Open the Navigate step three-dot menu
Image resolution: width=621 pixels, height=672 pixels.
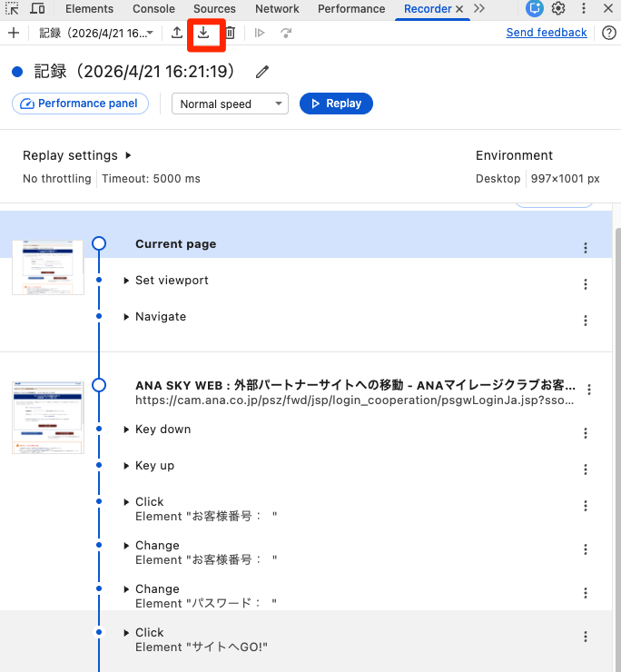pyautogui.click(x=586, y=321)
